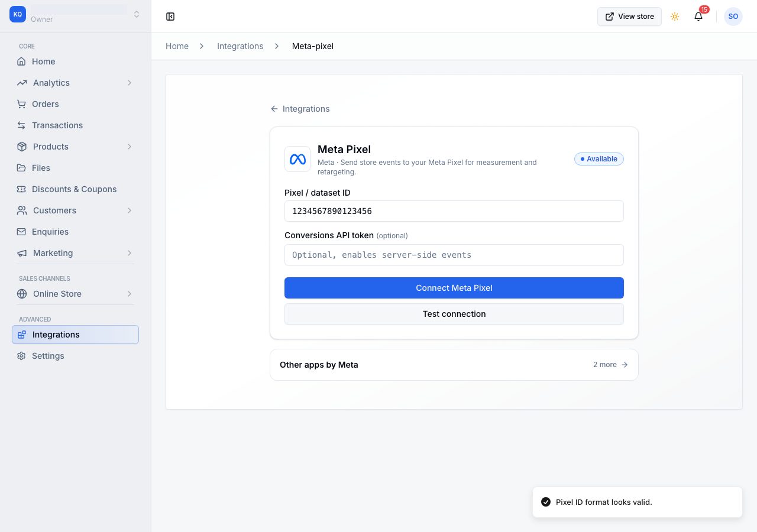Viewport: 757px width, 532px height.
Task: Open the SO user avatar menu
Action: point(733,17)
